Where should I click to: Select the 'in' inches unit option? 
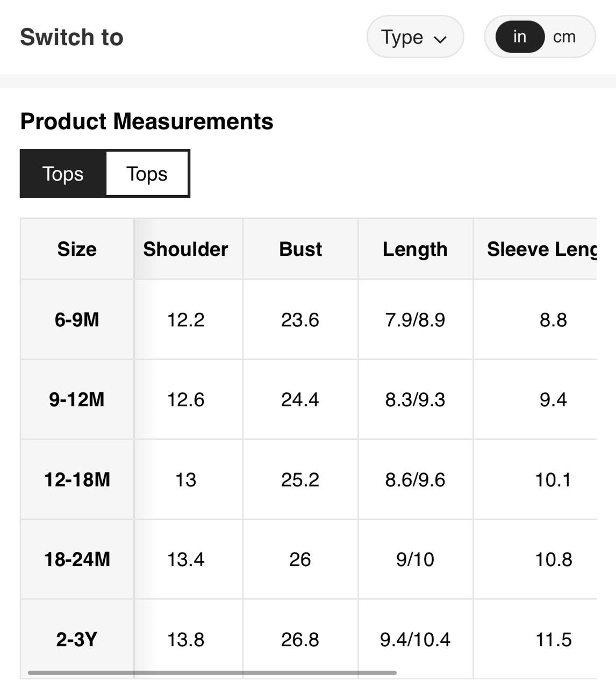pyautogui.click(x=519, y=37)
